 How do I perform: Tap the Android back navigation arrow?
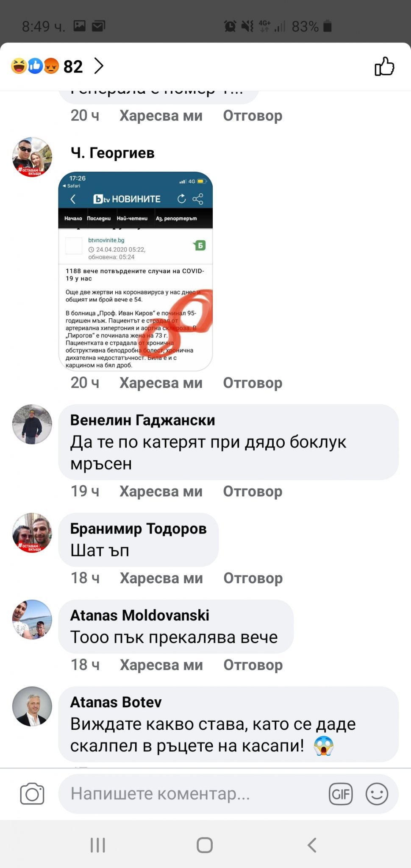pos(312,845)
